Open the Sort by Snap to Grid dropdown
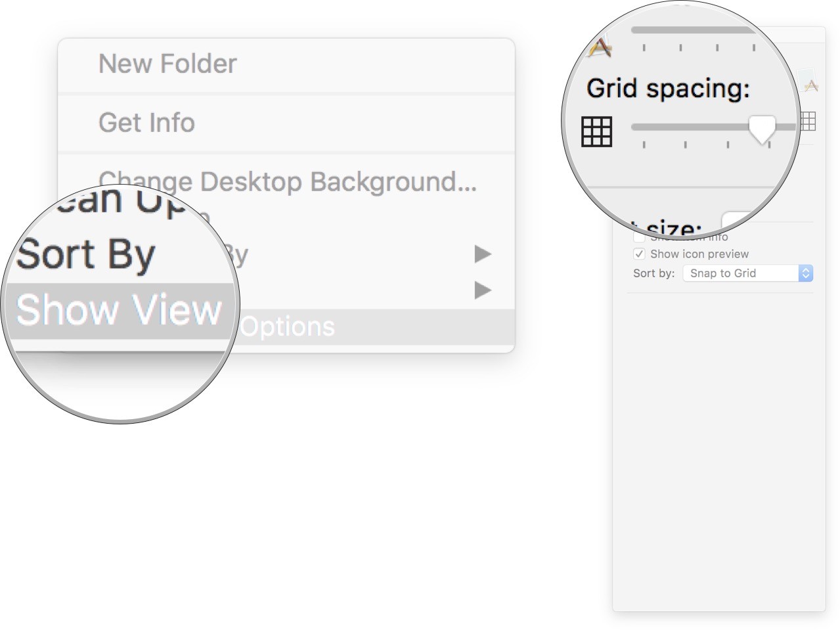 [747, 273]
